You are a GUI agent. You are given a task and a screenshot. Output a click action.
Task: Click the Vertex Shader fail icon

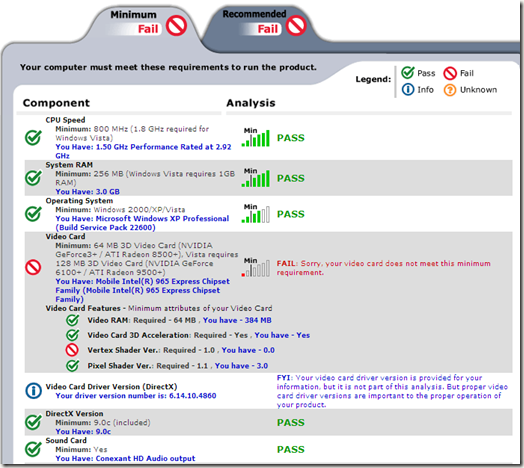(72, 350)
